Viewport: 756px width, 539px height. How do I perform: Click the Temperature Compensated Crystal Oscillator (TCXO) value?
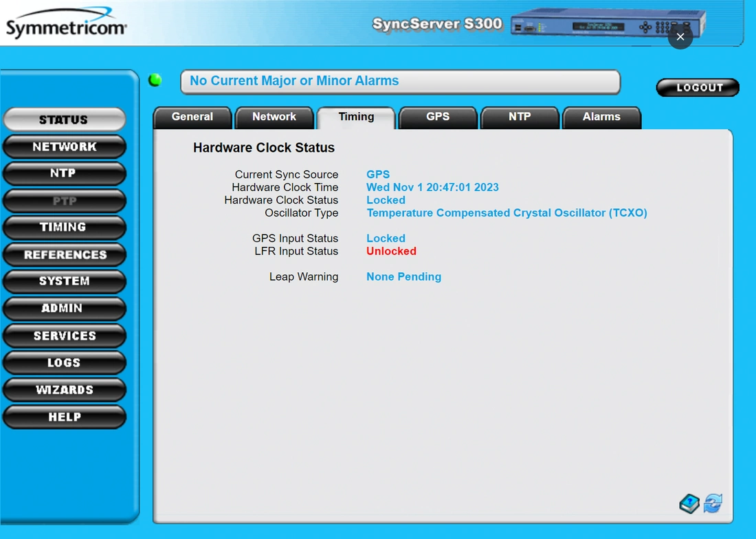pyautogui.click(x=507, y=213)
